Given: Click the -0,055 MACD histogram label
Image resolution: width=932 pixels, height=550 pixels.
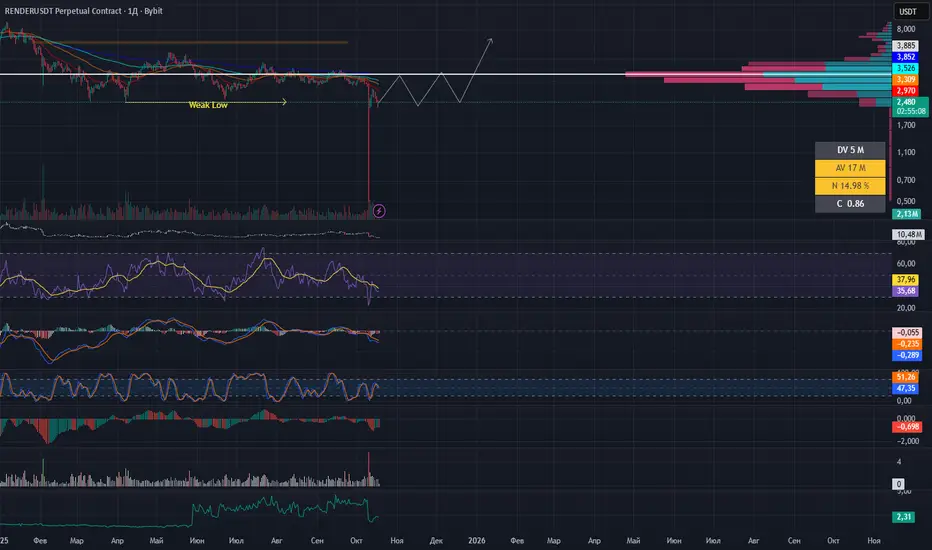Looking at the screenshot, I should pos(907,332).
